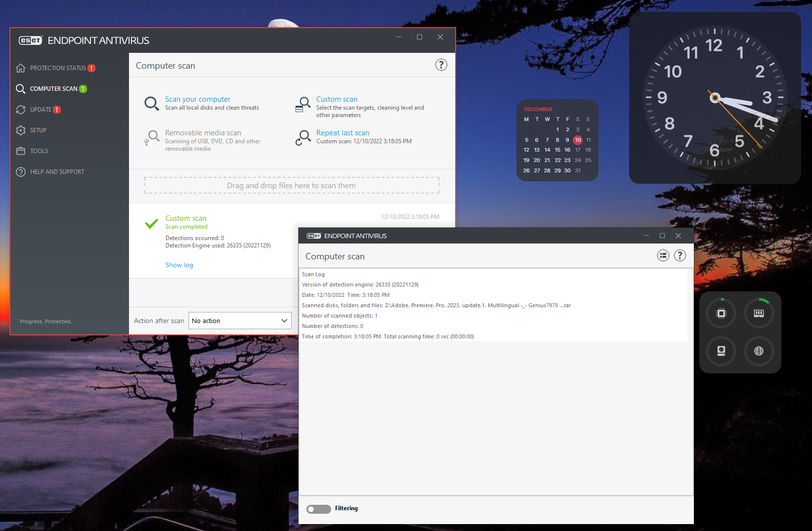Toggle the Filtering switch
The image size is (812, 531).
(319, 509)
